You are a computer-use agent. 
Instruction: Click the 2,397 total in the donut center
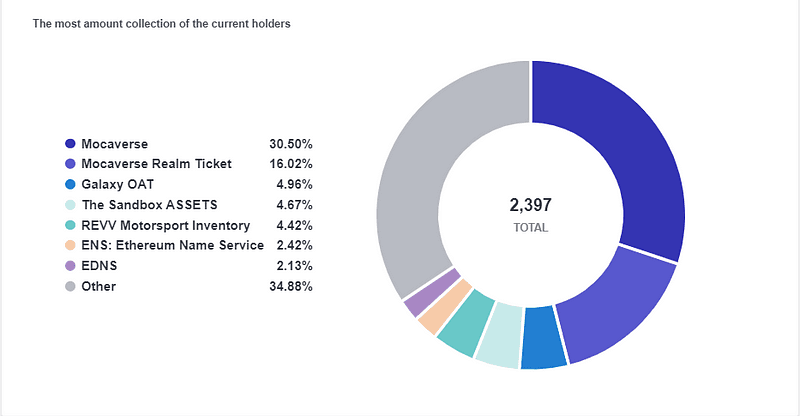coord(531,205)
